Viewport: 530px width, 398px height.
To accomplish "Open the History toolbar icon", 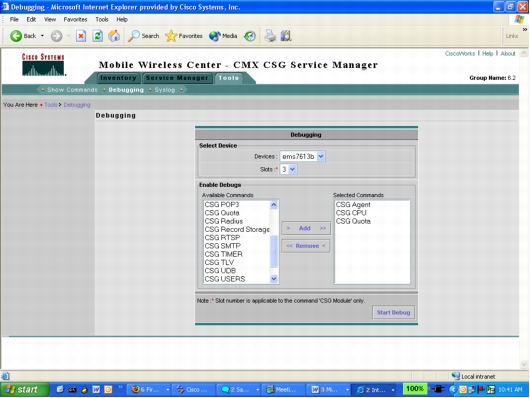I will pyautogui.click(x=250, y=36).
